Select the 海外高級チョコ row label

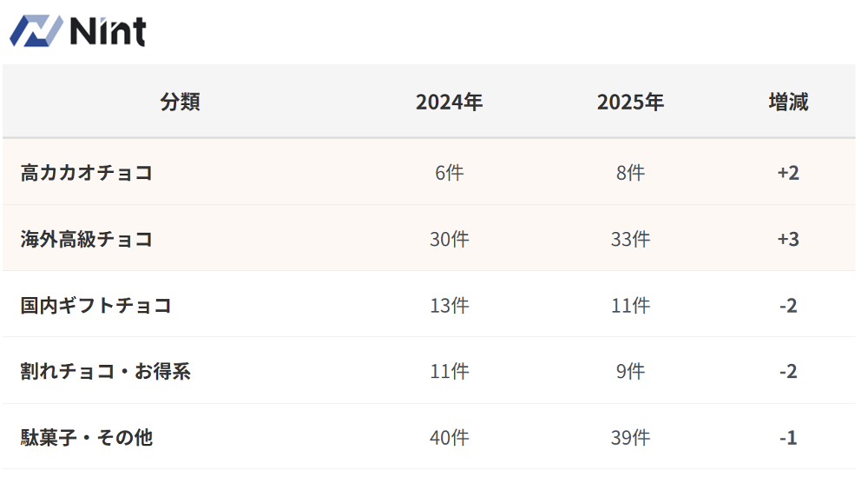click(87, 239)
